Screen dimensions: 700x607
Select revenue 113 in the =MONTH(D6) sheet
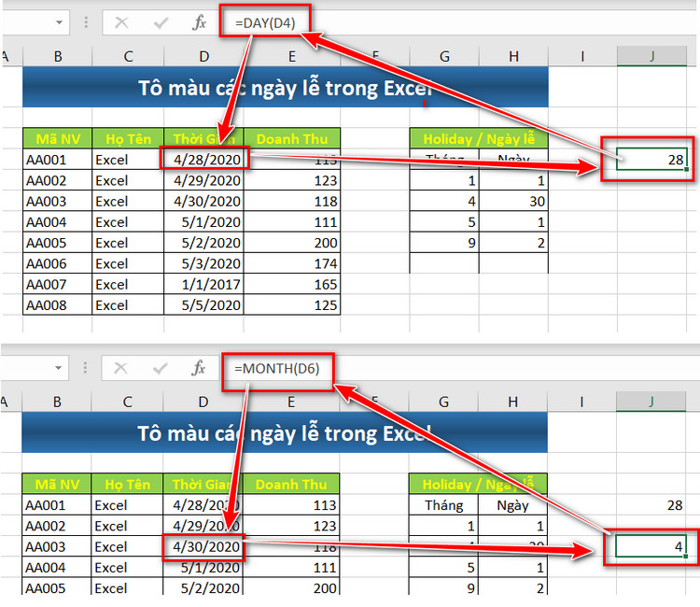point(291,505)
